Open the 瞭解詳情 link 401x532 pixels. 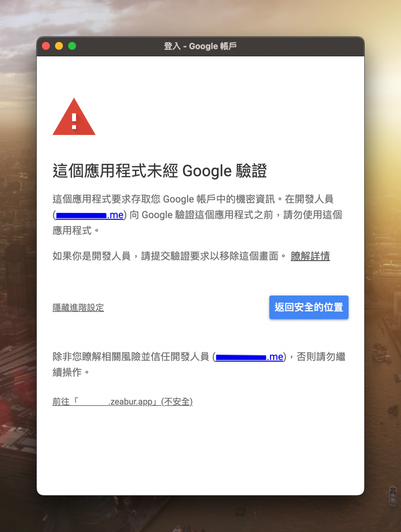click(310, 256)
